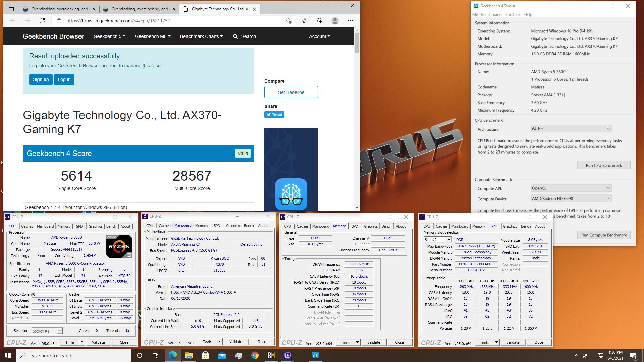Open the Edge Collections icon
This screenshot has width=644, height=362.
coord(320,21)
